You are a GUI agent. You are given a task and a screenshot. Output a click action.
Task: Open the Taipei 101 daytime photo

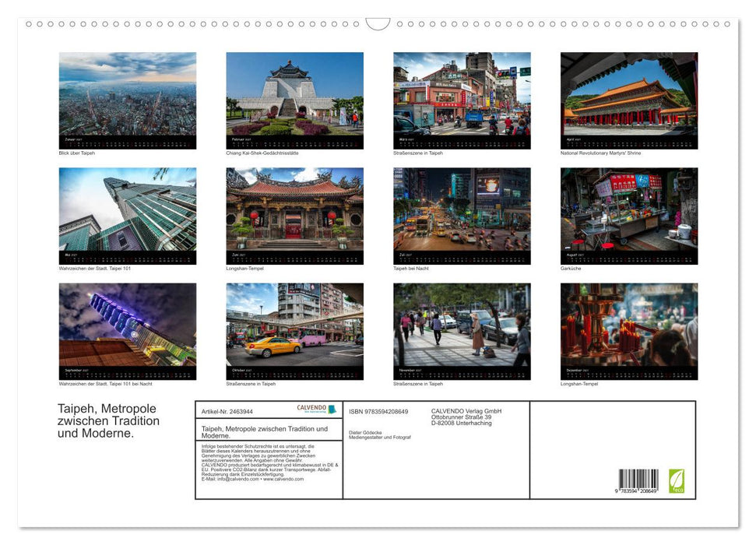coord(127,209)
